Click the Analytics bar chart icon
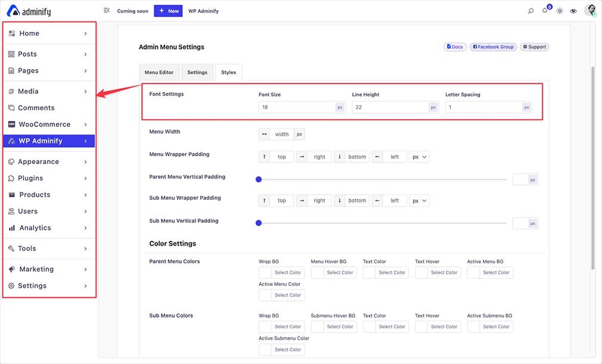The height and width of the screenshot is (364, 602). (x=12, y=228)
